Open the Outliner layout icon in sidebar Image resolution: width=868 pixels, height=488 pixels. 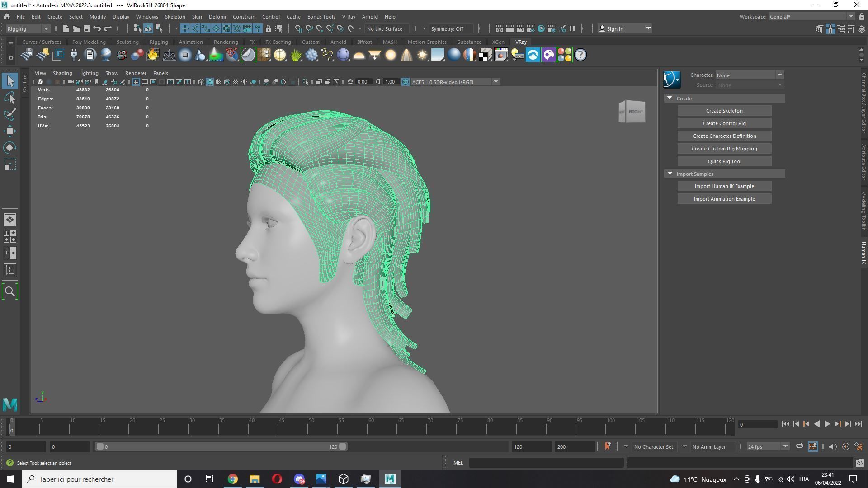click(x=10, y=270)
